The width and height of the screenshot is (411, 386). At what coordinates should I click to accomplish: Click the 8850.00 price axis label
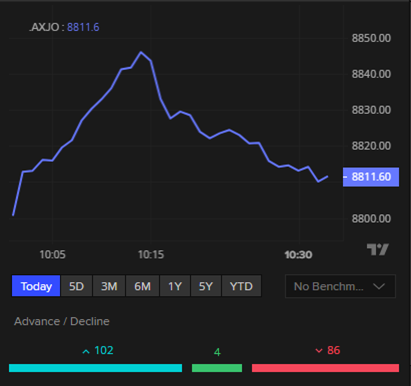[371, 38]
